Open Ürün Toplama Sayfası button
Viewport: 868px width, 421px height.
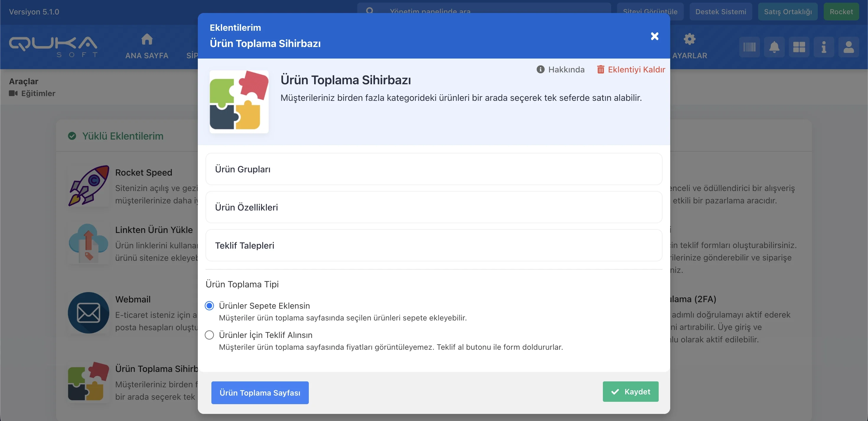coord(260,393)
